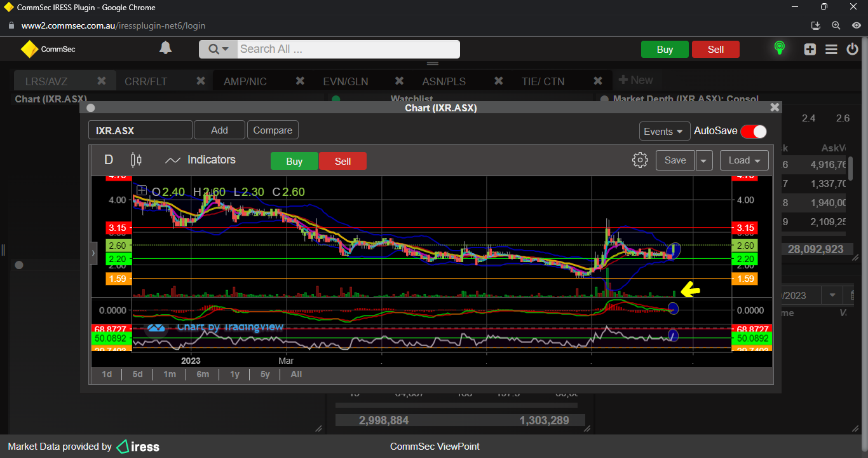Click the CommSec logo
This screenshot has height=458, width=868.
48,49
